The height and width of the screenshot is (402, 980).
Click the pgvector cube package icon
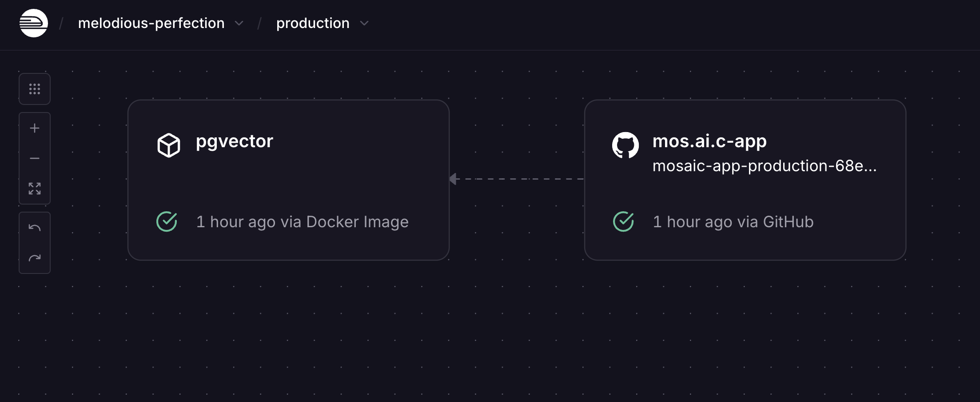(x=169, y=145)
